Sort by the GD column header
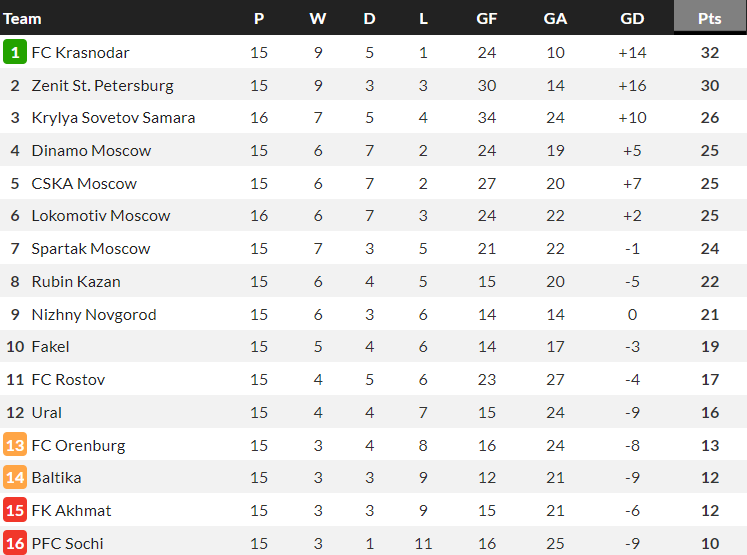This screenshot has width=747, height=555. coord(632,18)
